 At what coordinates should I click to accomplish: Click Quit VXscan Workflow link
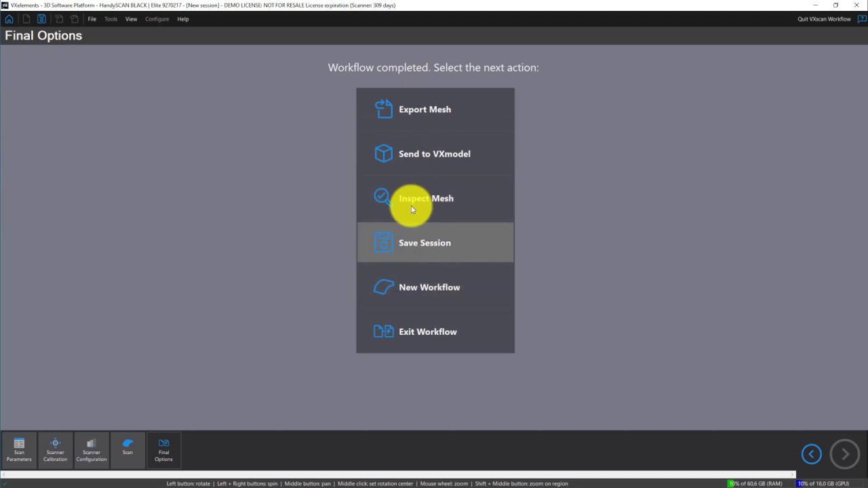(x=824, y=19)
